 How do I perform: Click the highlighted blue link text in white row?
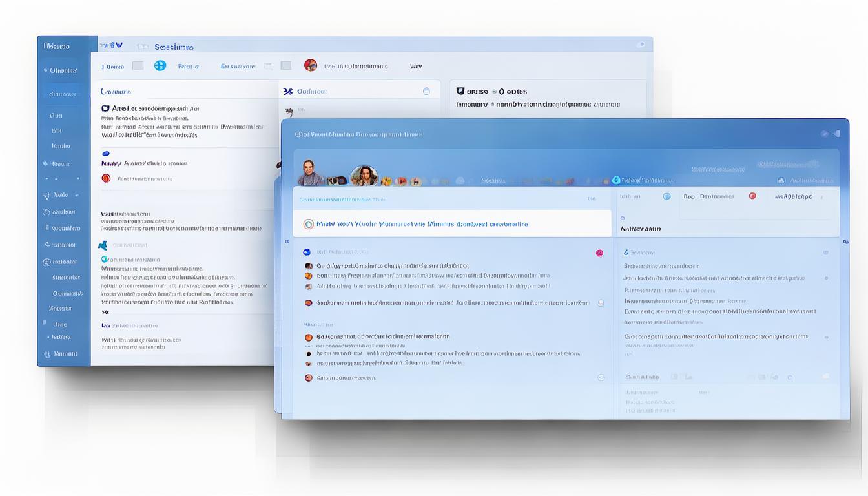(422, 224)
